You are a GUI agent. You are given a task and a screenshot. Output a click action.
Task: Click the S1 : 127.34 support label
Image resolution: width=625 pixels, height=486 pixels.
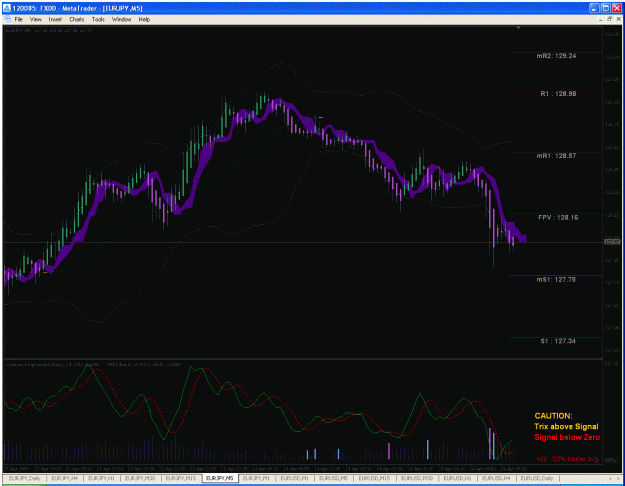pyautogui.click(x=558, y=341)
